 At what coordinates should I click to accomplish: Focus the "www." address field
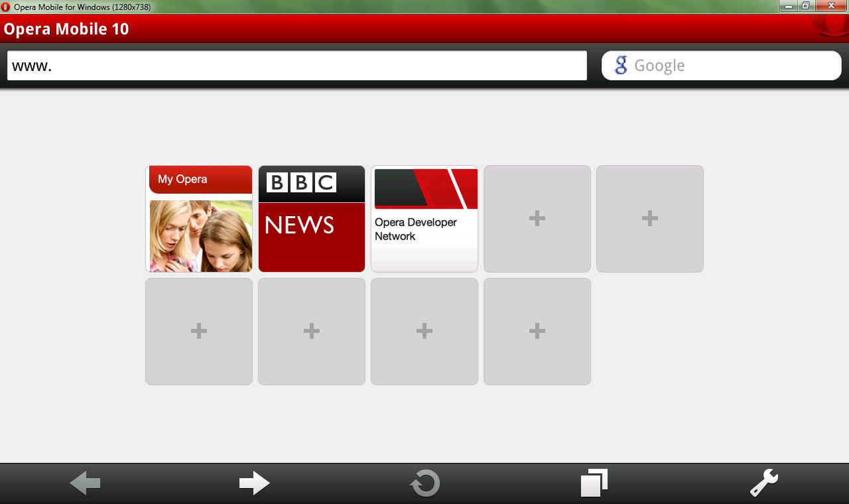[297, 66]
